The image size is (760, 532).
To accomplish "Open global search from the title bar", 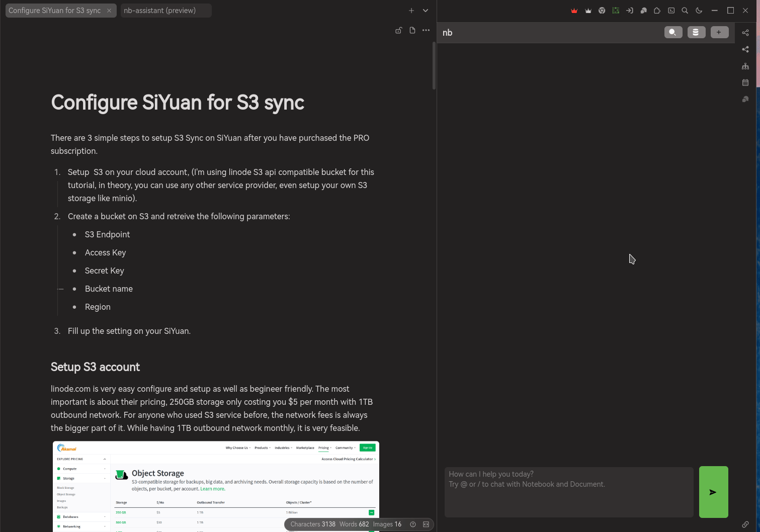I will tap(685, 10).
